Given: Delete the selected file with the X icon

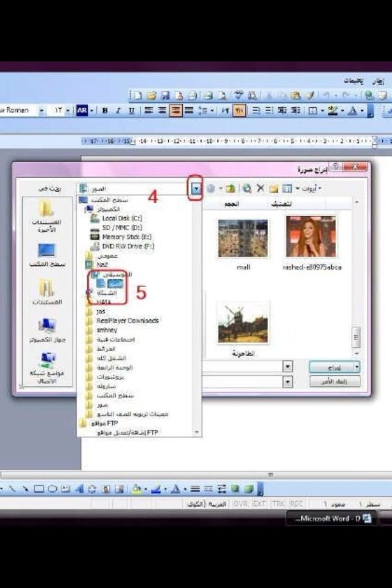Looking at the screenshot, I should tap(260, 188).
